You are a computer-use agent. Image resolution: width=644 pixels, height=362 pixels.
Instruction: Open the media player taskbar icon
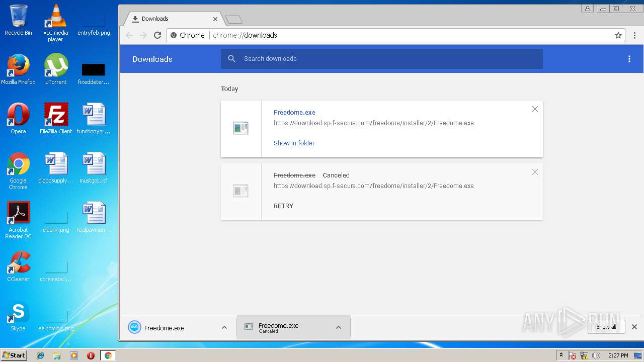pos(74,355)
